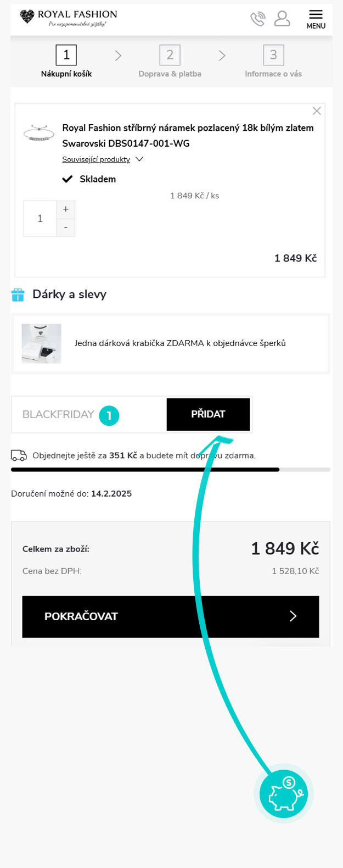Tap the phone contact icon
Screen dimensions: 343x868
pos(257,19)
